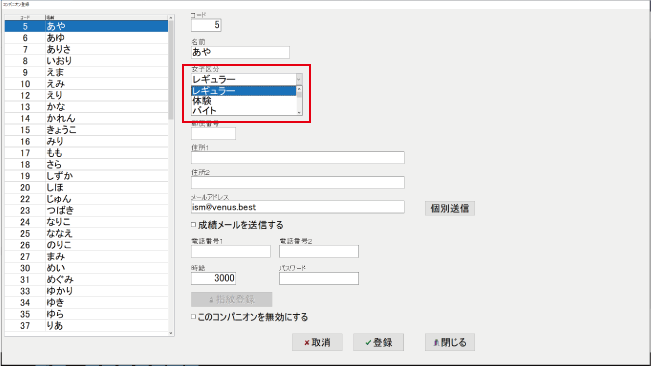Viewport: 651px width, 366px height.
Task: Click the 取消 cancel button
Action: [317, 342]
